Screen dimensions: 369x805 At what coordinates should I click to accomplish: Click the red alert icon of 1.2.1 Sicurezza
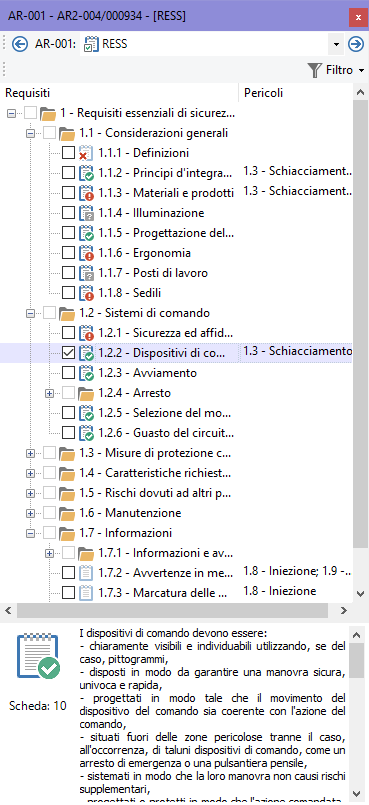click(x=86, y=333)
